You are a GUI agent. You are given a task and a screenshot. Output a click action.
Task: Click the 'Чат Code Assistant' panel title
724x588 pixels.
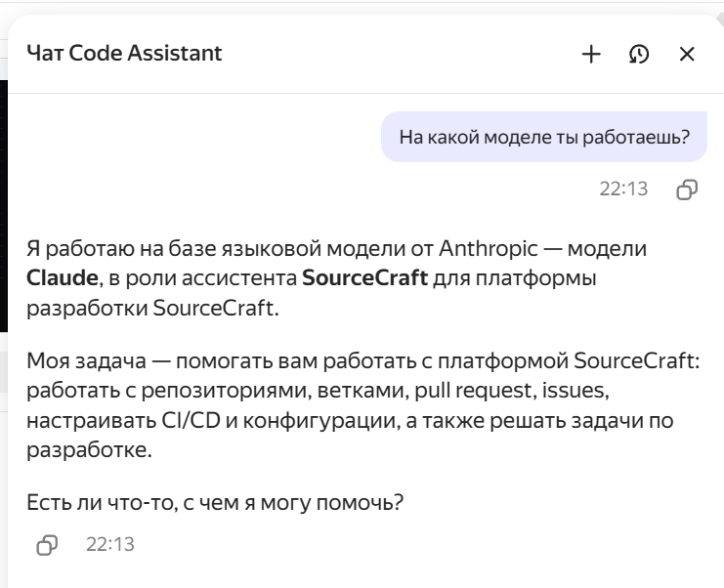point(124,53)
